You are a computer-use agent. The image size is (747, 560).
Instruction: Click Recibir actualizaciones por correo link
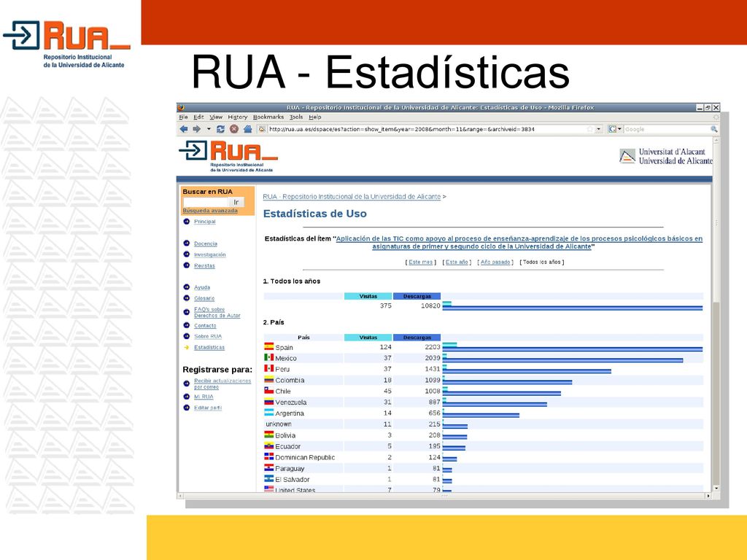pyautogui.click(x=222, y=384)
